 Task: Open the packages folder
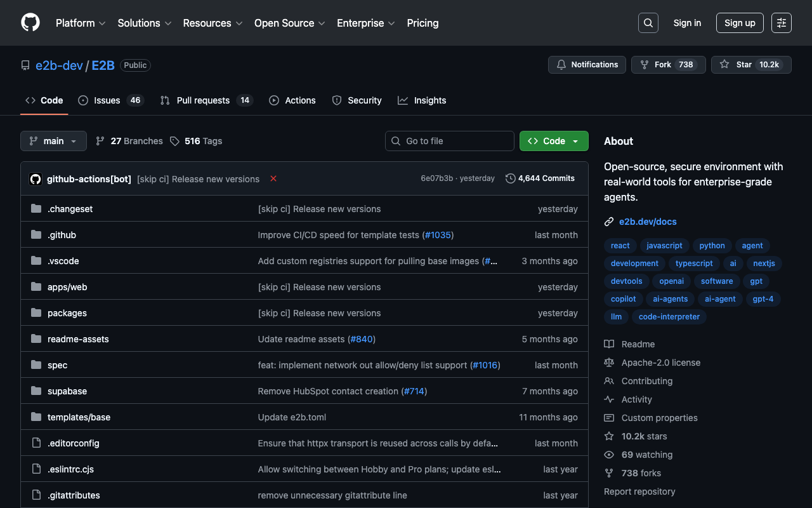67,313
